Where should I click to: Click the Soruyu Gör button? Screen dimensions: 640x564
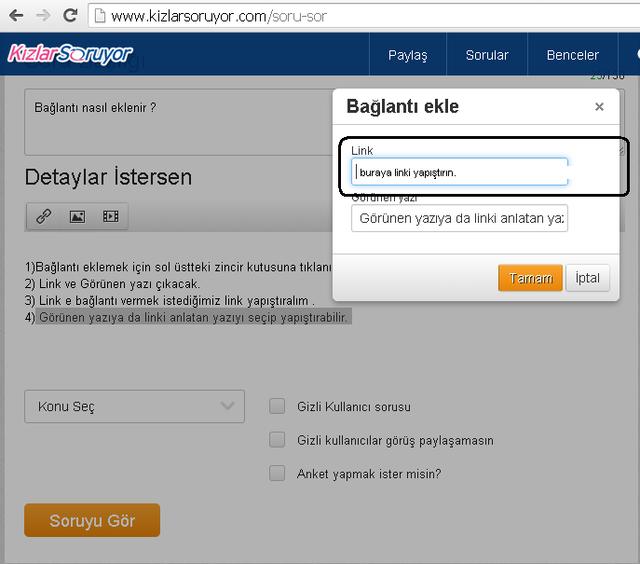(x=92, y=520)
